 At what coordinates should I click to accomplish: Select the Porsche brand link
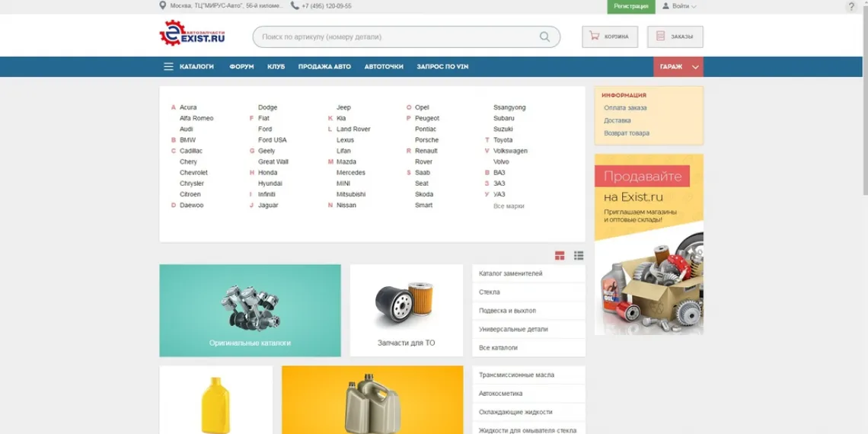pyautogui.click(x=426, y=140)
